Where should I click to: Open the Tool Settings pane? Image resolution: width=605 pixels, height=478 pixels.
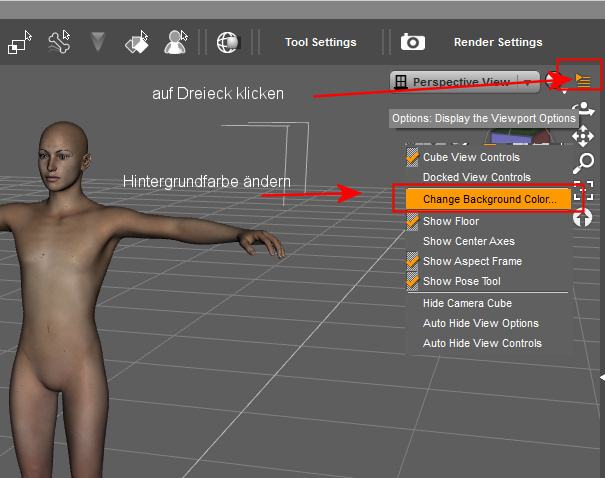coord(321,42)
